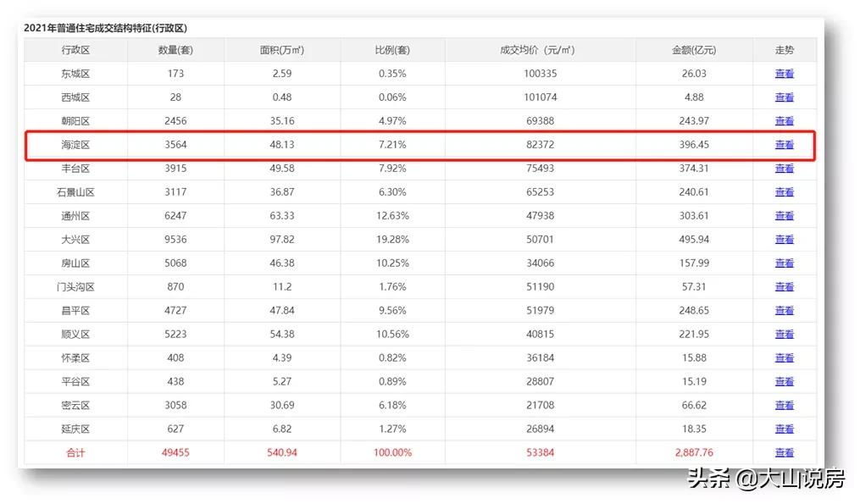Open the 查看 link for 石景山区
Image resolution: width=860 pixels, height=504 pixels.
(784, 192)
